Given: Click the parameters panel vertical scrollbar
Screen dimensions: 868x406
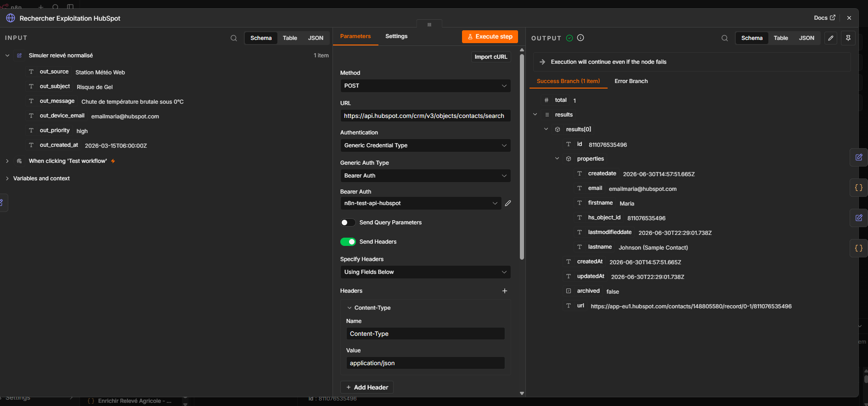Looking at the screenshot, I should point(522,156).
